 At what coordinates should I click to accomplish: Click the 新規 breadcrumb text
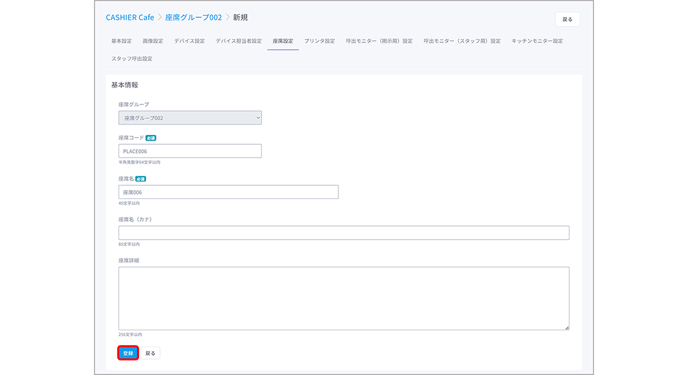[x=240, y=18]
